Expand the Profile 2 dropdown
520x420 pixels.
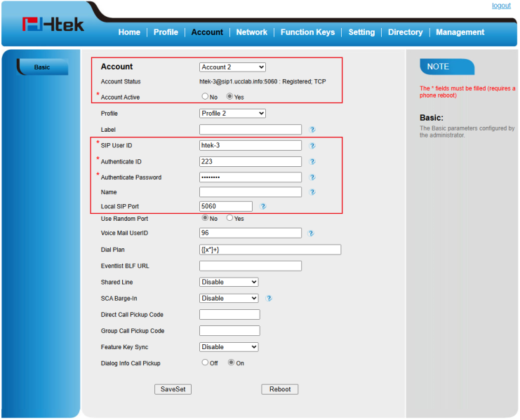[x=232, y=114]
